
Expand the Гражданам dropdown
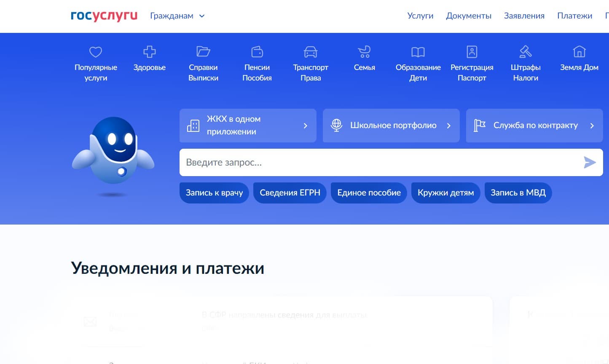(x=177, y=16)
